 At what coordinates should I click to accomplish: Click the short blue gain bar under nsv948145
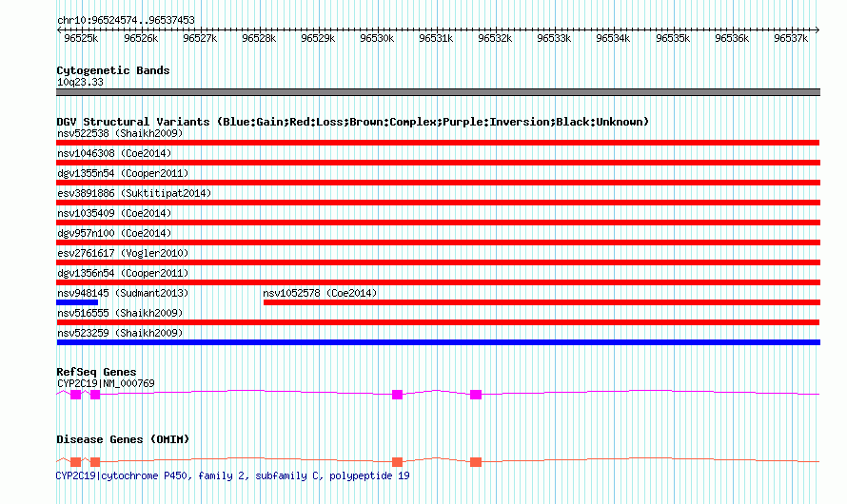[x=77, y=302]
